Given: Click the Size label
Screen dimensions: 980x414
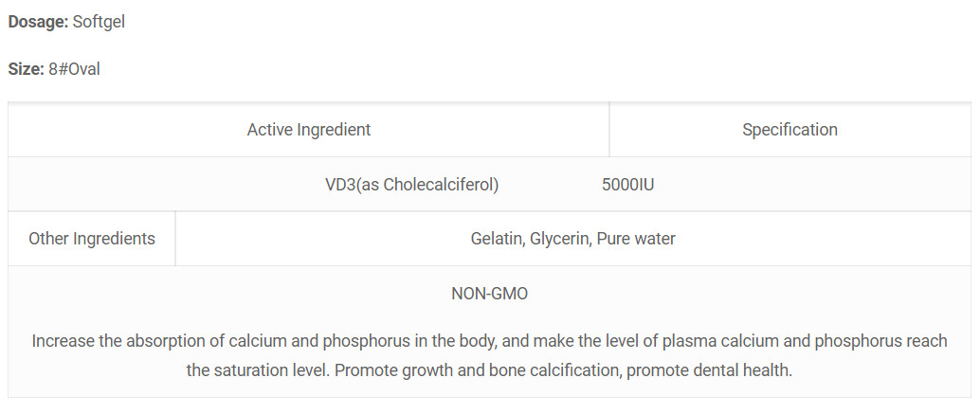Looking at the screenshot, I should [26, 69].
